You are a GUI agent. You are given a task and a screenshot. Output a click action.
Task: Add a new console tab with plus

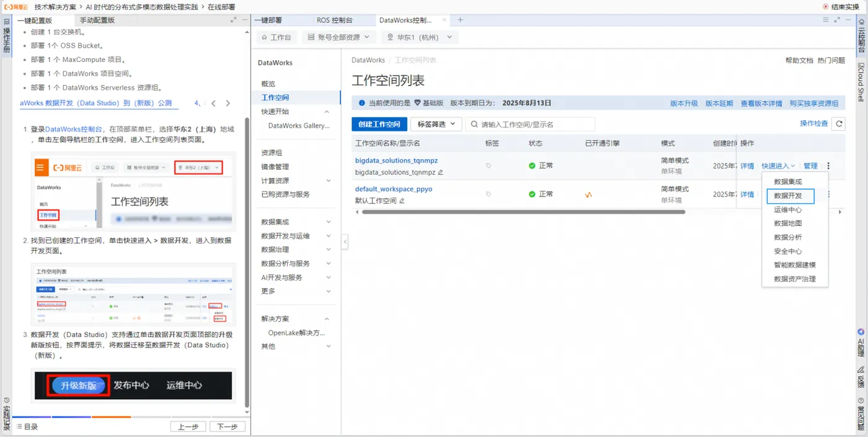460,20
